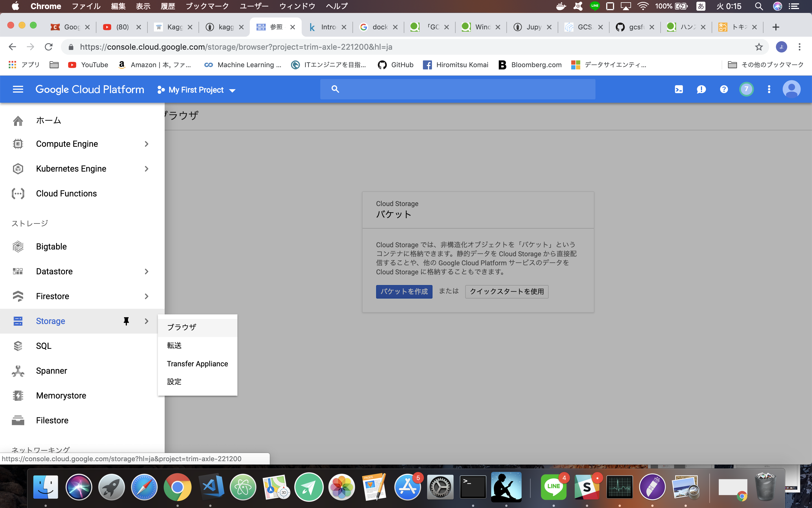Click the browser address bar URL
The image size is (812, 508).
tap(236, 47)
